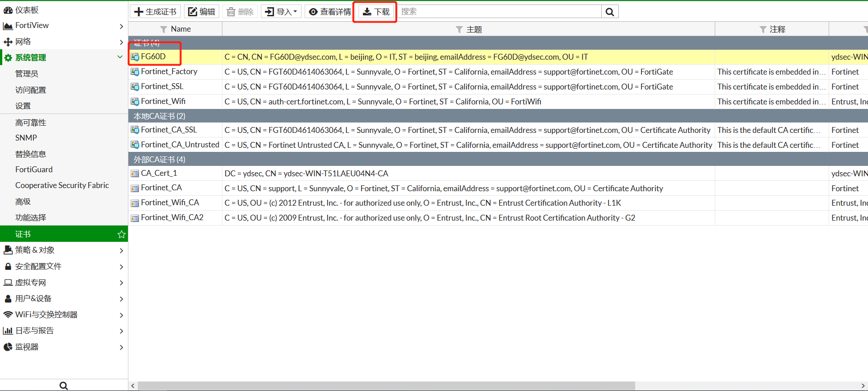Click the FortiView chart icon
Screen dimensions: 868x391
click(x=8, y=26)
